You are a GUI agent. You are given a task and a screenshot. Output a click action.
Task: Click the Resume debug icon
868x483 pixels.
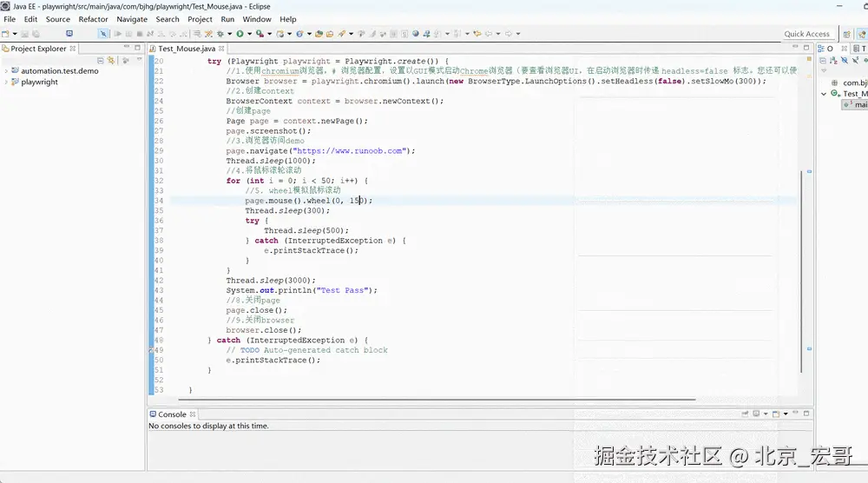118,34
